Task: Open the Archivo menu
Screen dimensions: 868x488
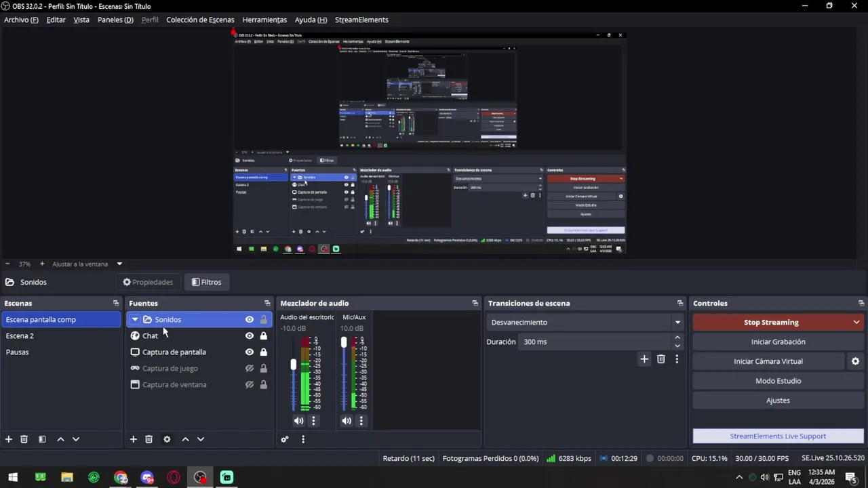Action: (21, 20)
